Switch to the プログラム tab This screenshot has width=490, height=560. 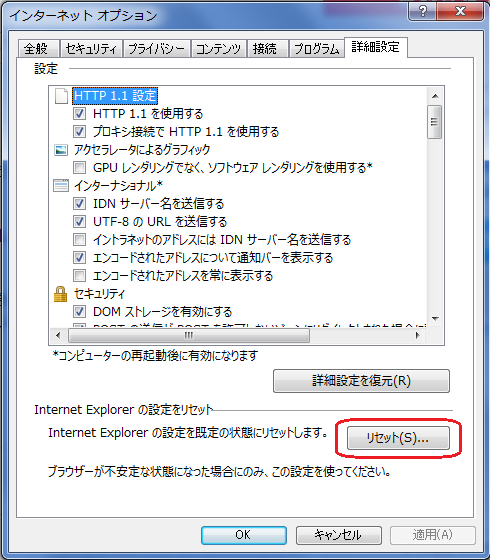tap(316, 49)
